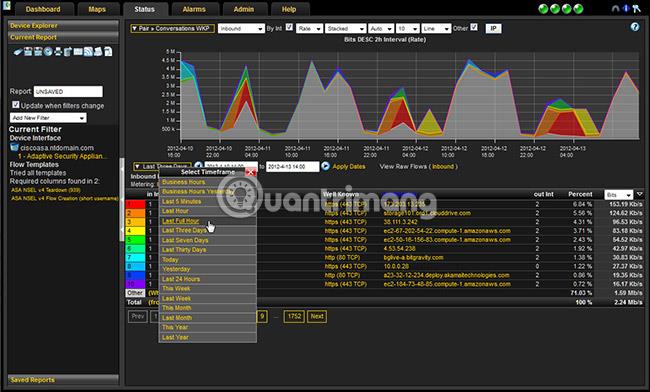Uncheck Update when filters change

pos(16,105)
